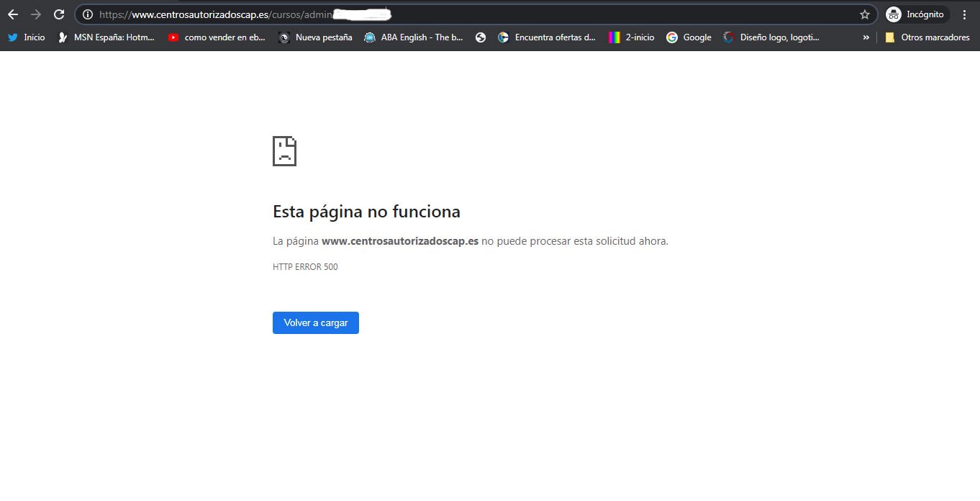
Task: Click the globe icon bookmark
Action: 481,37
